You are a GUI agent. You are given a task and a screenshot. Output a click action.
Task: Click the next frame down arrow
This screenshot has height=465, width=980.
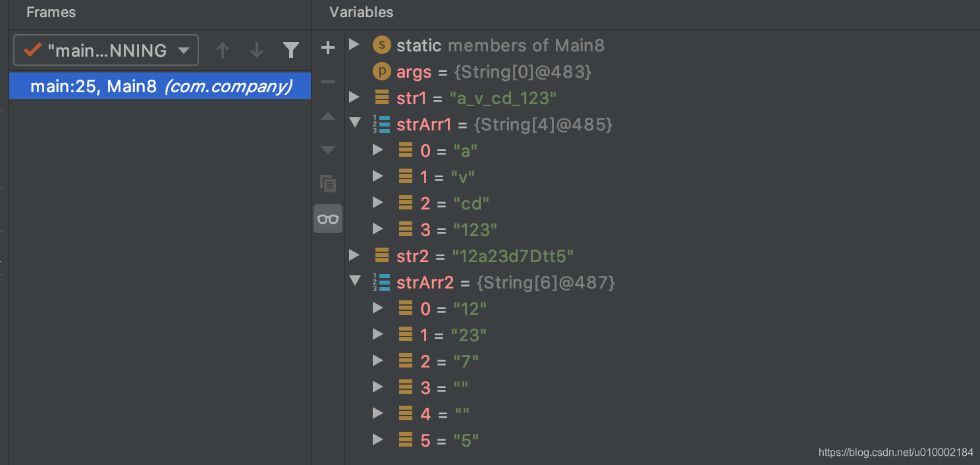(x=257, y=50)
